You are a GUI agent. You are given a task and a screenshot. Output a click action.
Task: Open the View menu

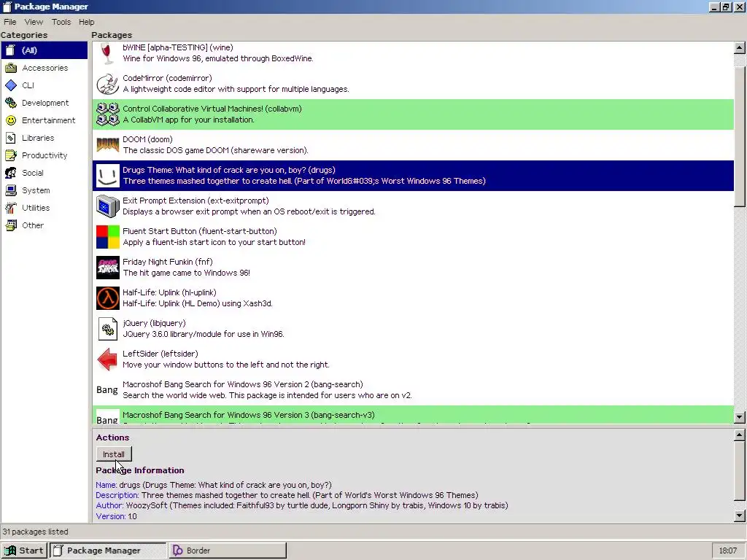point(34,22)
